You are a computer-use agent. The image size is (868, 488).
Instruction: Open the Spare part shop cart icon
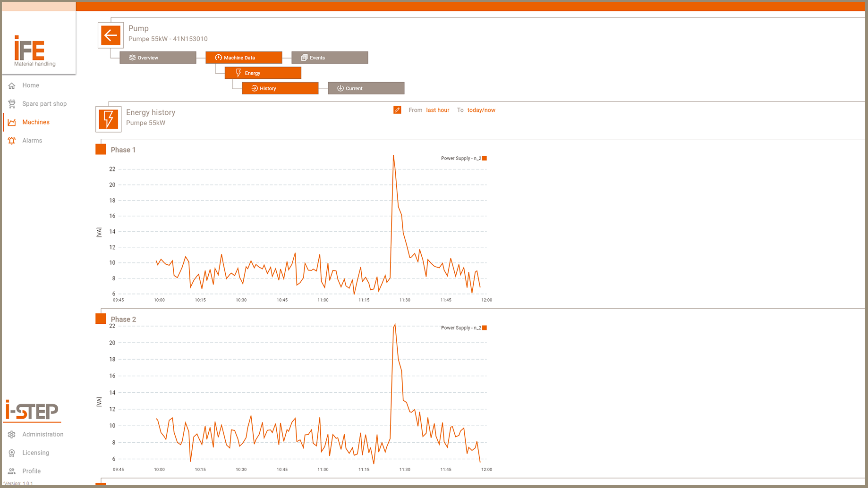click(x=12, y=104)
